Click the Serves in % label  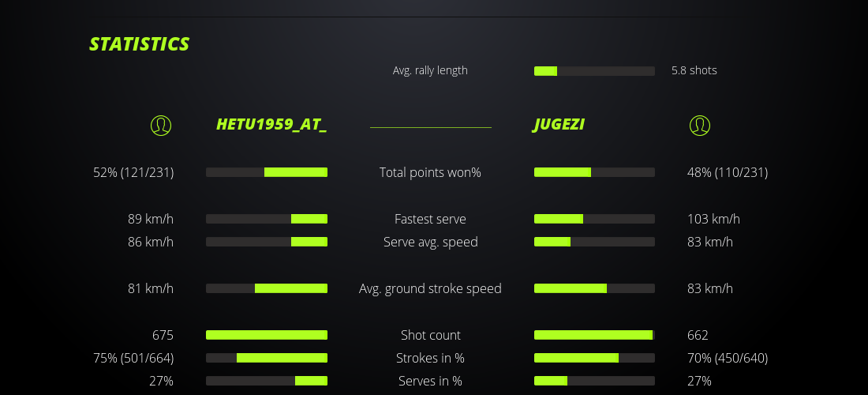click(x=430, y=381)
